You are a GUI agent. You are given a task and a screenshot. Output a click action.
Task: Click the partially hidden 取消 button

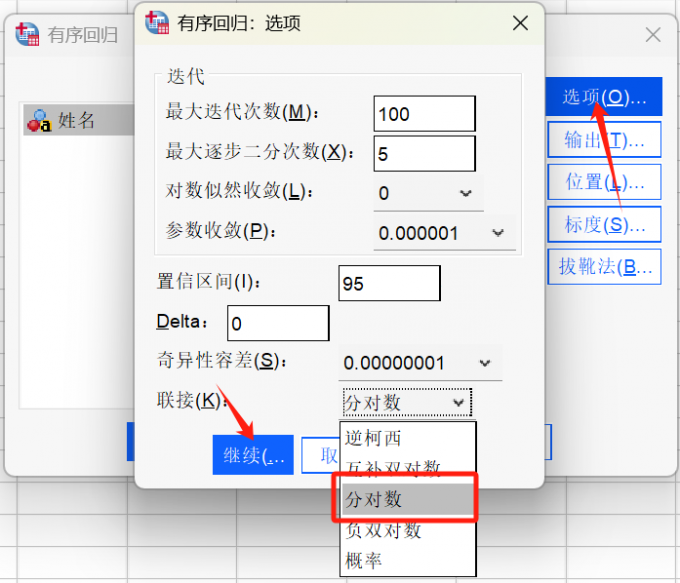[x=321, y=455]
